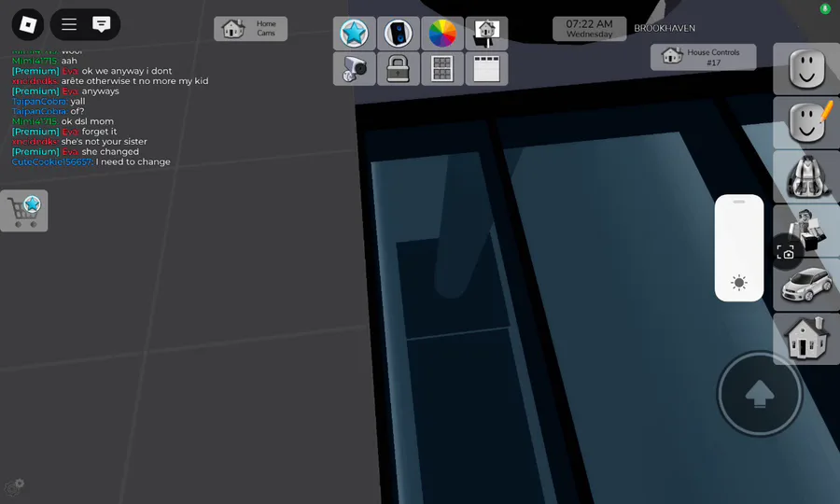Open the shopping cart store icon

(24, 211)
